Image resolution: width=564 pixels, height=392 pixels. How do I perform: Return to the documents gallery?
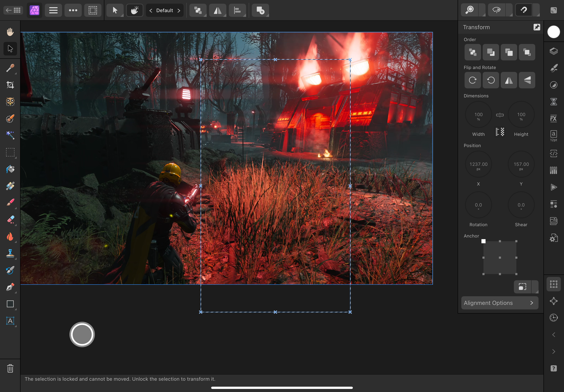[x=13, y=10]
